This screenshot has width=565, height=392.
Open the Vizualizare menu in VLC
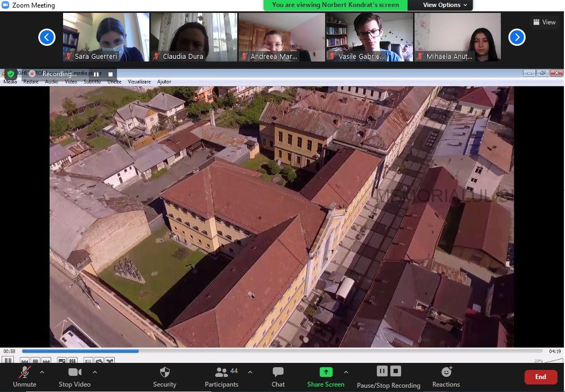tap(140, 82)
